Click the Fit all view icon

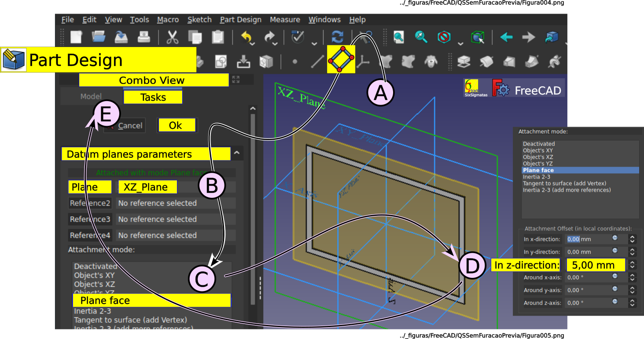tap(399, 37)
